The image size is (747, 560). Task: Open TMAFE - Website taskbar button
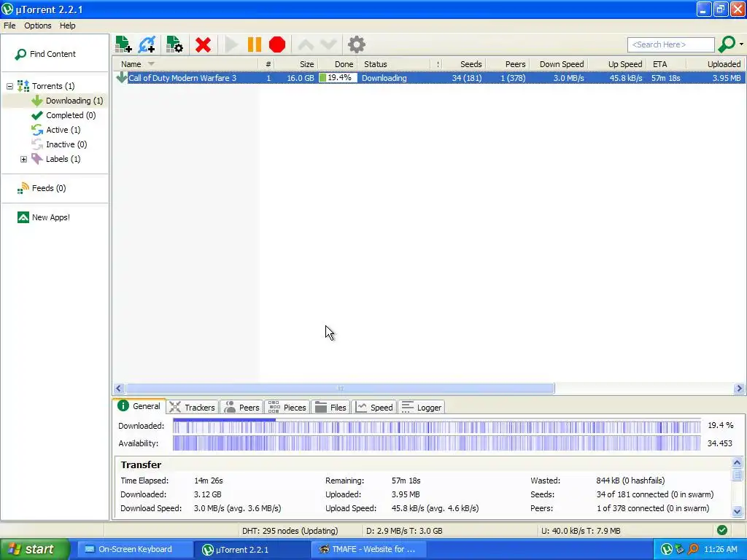click(x=368, y=550)
